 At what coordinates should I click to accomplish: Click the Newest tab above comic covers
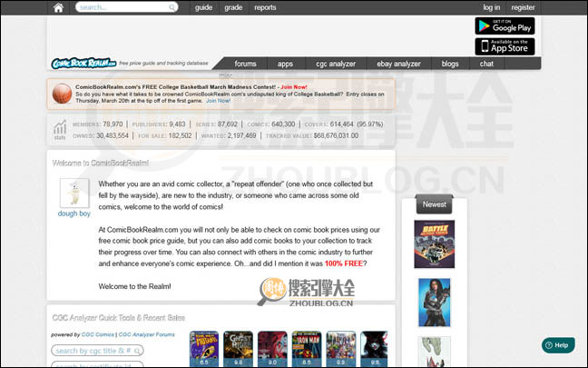[x=435, y=204]
